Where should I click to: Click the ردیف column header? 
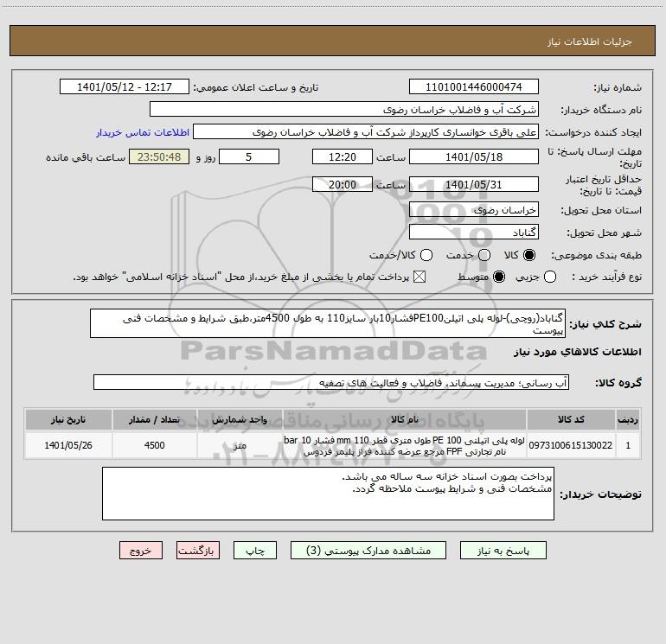pos(628,419)
